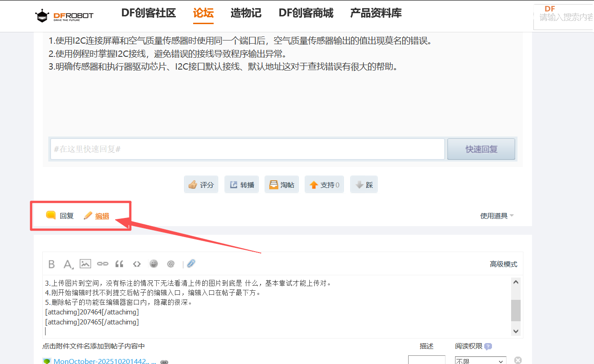The image size is (594, 364).
Task: Insert code with the code icon
Action: pyautogui.click(x=137, y=263)
